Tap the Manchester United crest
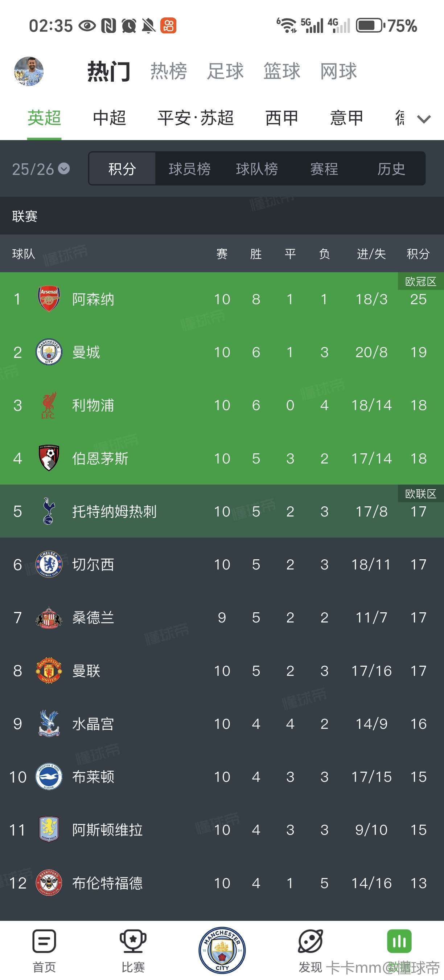Screen dimensions: 444x980 click(49, 670)
